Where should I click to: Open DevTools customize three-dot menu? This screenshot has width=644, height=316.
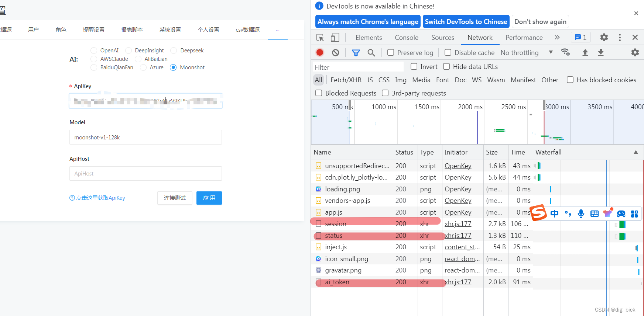pyautogui.click(x=620, y=37)
